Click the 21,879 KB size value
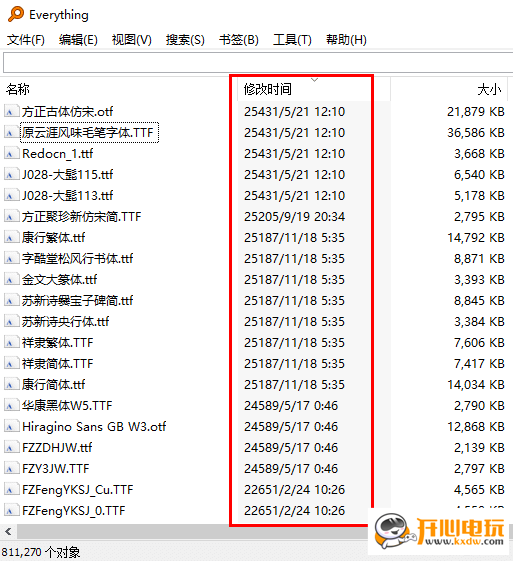 (476, 112)
